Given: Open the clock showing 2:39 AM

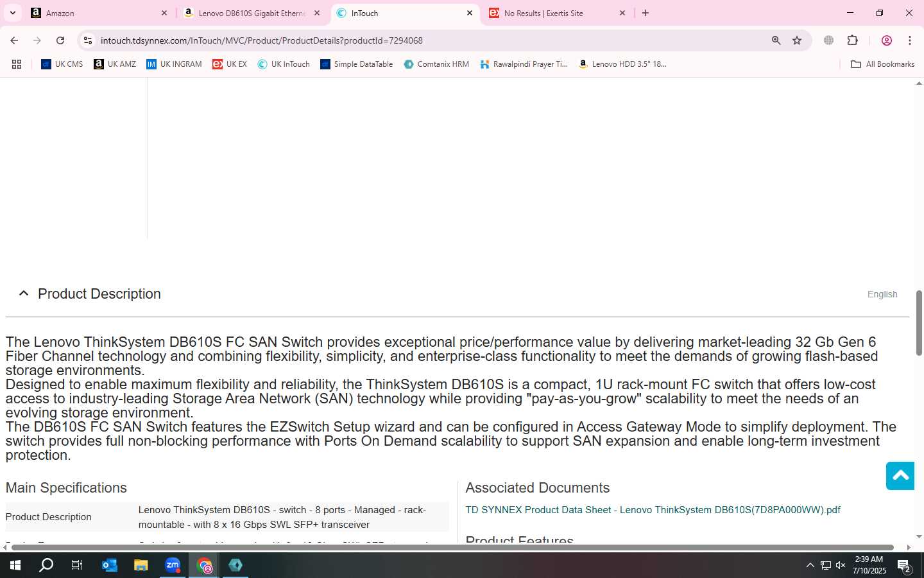Looking at the screenshot, I should [869, 565].
